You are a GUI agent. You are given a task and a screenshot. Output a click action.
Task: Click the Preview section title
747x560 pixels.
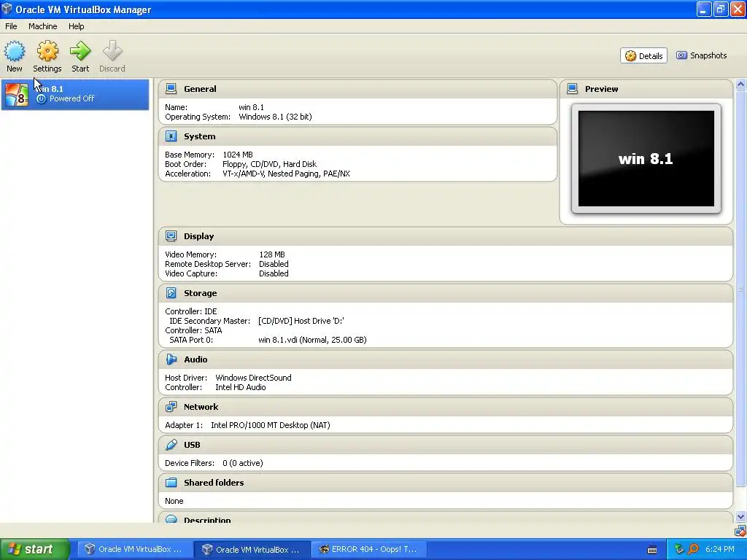coord(602,89)
